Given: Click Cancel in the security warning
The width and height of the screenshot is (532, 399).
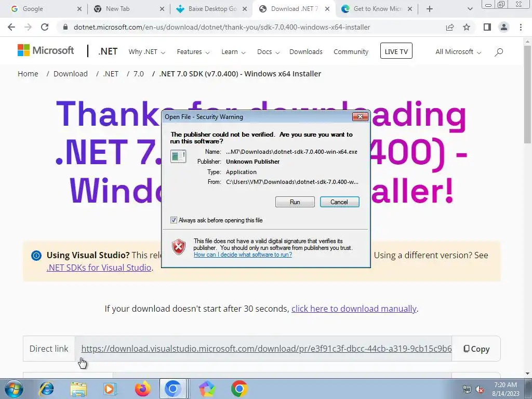Looking at the screenshot, I should click(x=339, y=202).
